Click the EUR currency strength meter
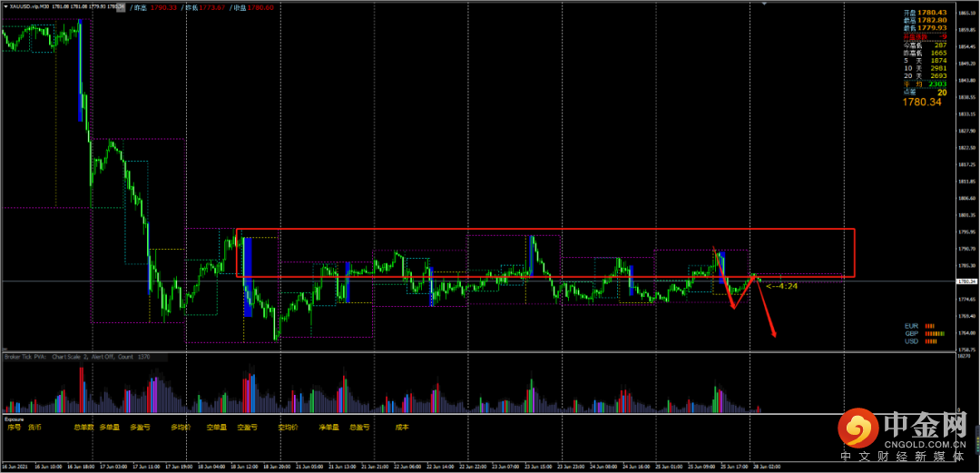This screenshot has height=473, width=980. [919, 326]
